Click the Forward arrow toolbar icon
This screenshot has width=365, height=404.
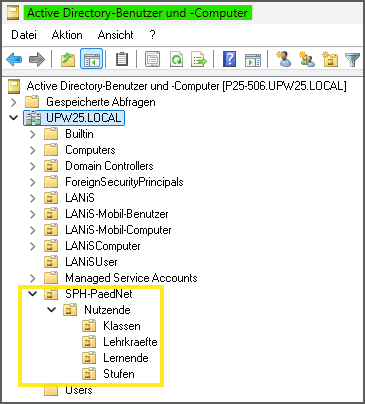(x=37, y=60)
